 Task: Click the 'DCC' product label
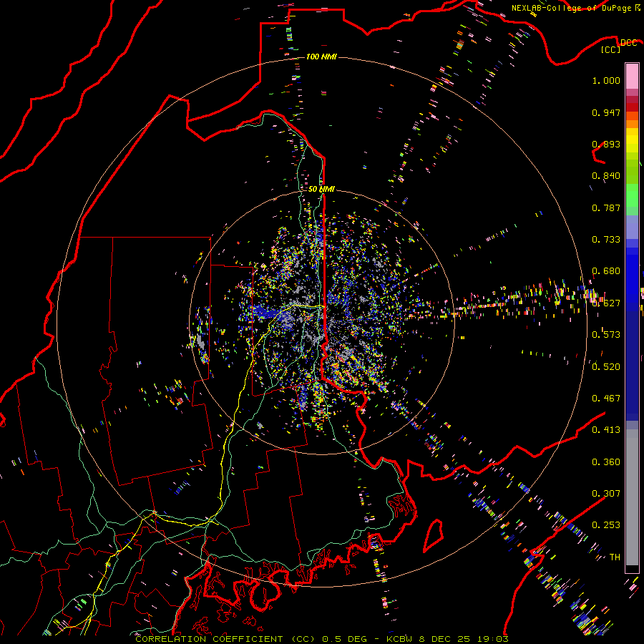[x=628, y=43]
